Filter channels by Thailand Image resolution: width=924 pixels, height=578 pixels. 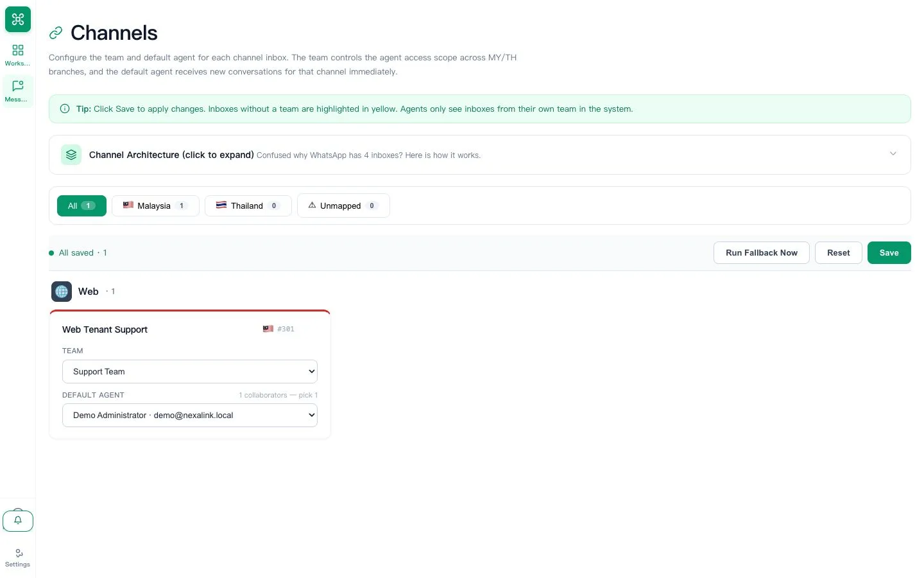coord(248,206)
